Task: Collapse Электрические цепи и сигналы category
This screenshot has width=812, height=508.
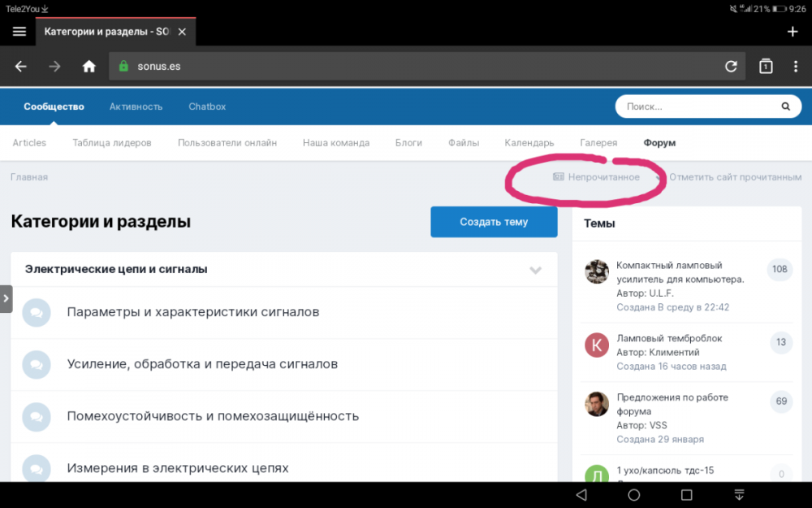Action: click(x=535, y=270)
